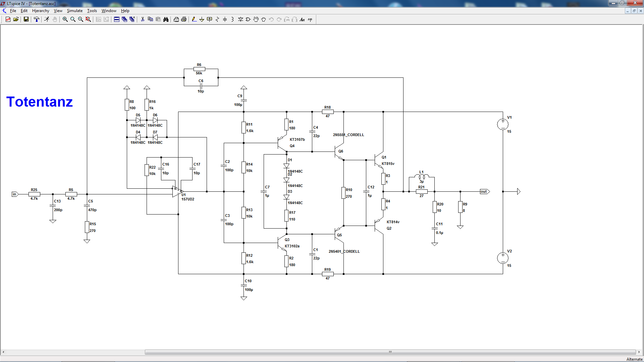Image resolution: width=644 pixels, height=362 pixels.
Task: Select the Place Ground tool
Action: click(x=202, y=19)
